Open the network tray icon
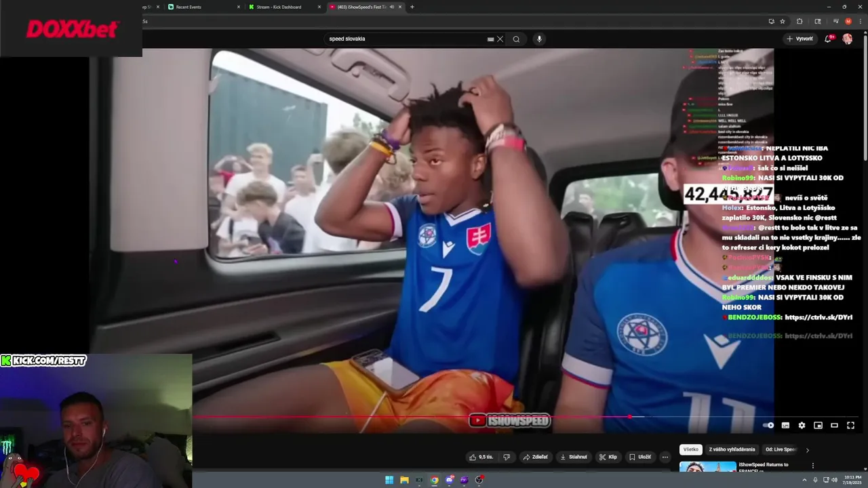 point(825,480)
